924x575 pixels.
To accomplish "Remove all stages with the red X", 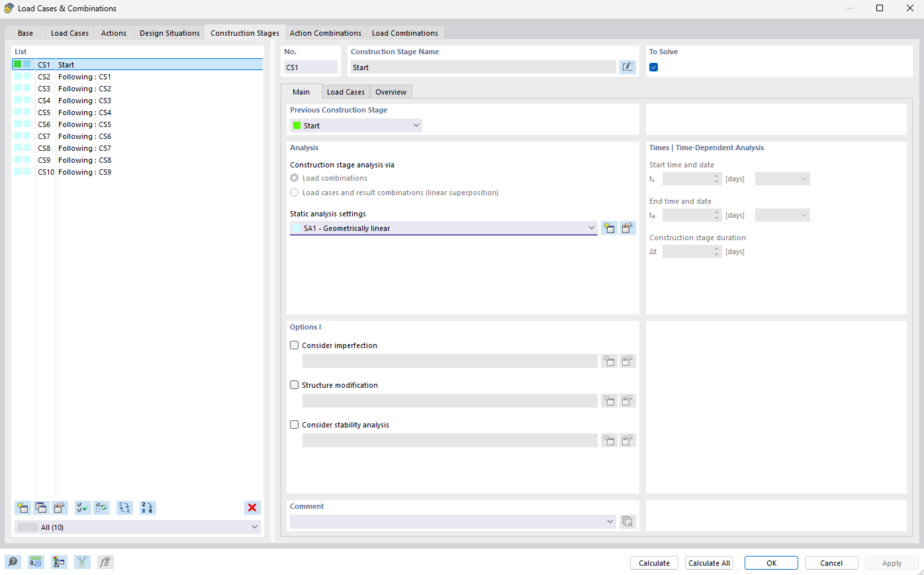I will 252,508.
